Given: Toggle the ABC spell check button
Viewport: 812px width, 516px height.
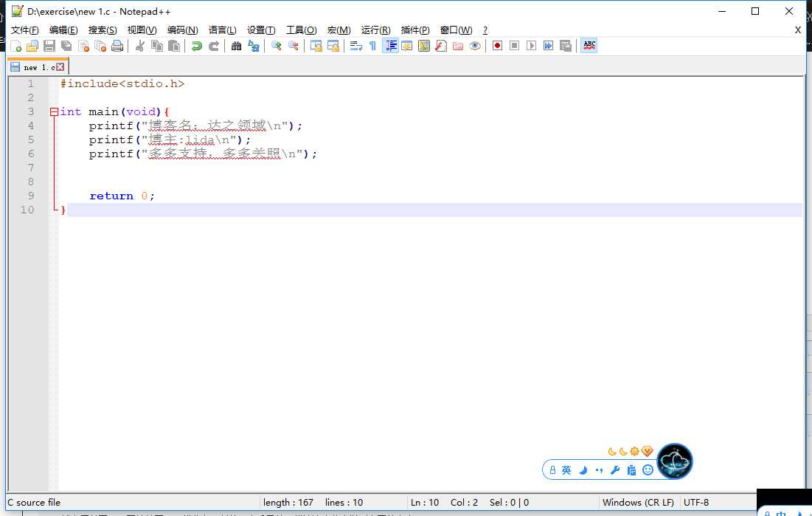Looking at the screenshot, I should pyautogui.click(x=589, y=46).
